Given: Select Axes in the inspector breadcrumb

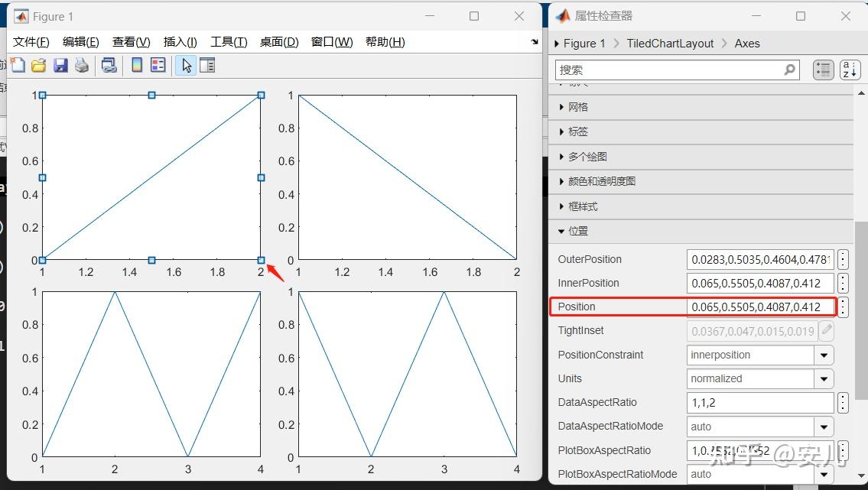Looking at the screenshot, I should point(746,44).
